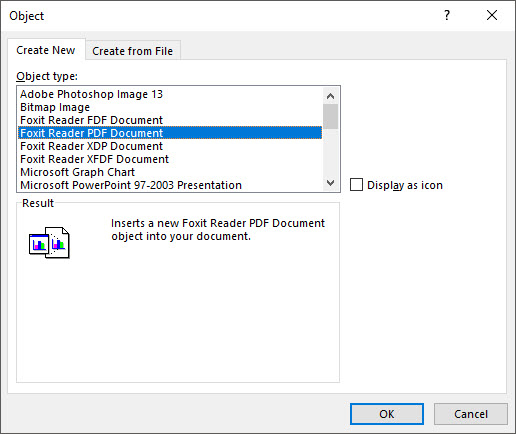Screen dimensions: 516x434
Task: Click the list scroll up arrow
Action: (x=330, y=96)
